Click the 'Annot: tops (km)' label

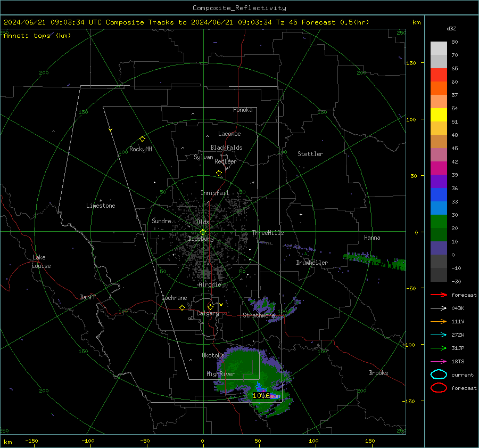(37, 36)
